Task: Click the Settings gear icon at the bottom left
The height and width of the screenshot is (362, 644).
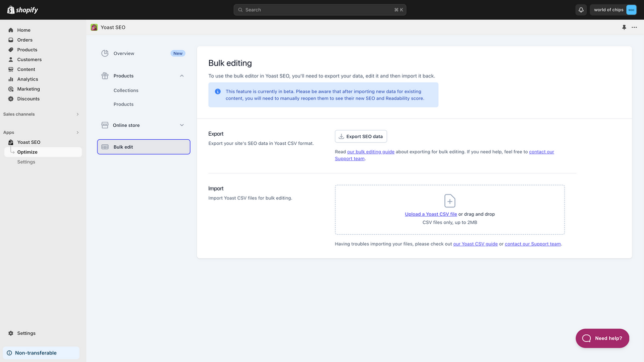Action: coord(11,333)
